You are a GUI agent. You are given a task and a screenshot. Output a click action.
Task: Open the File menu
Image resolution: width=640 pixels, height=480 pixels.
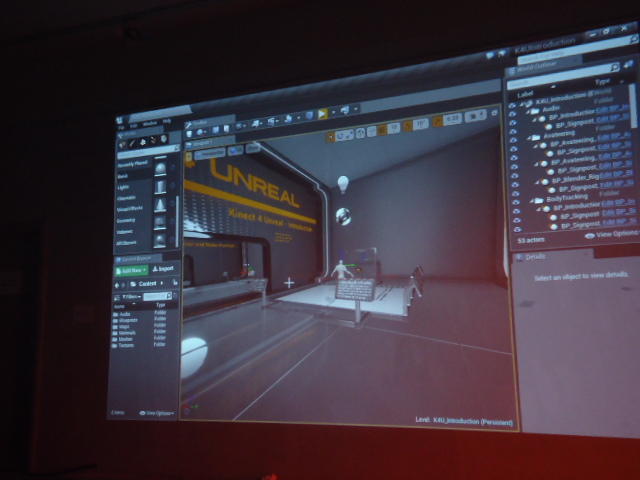point(122,128)
